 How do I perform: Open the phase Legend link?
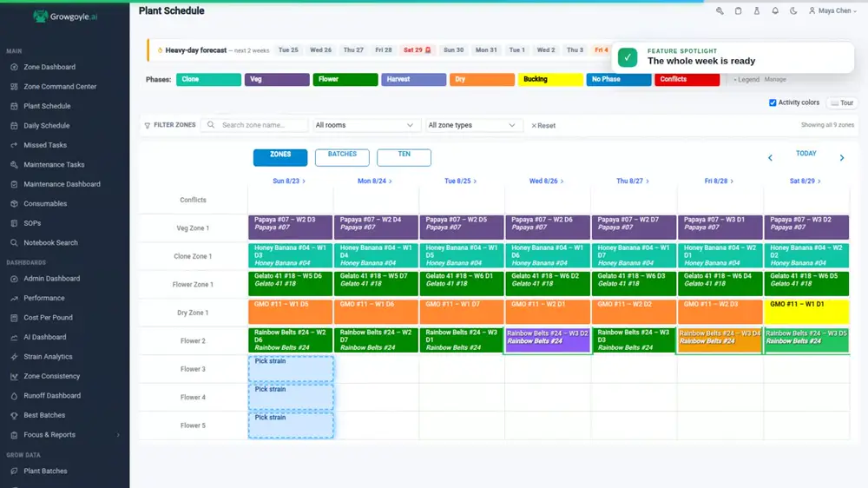point(746,80)
